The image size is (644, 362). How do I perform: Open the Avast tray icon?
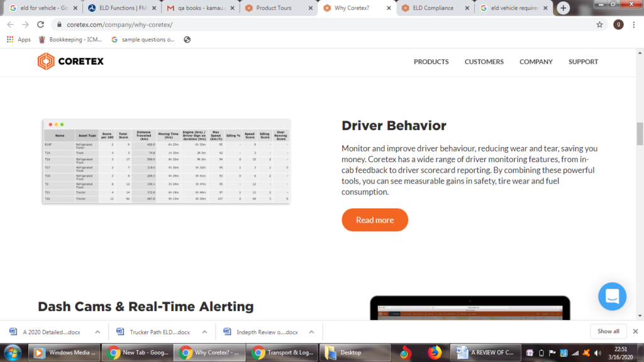click(587, 353)
